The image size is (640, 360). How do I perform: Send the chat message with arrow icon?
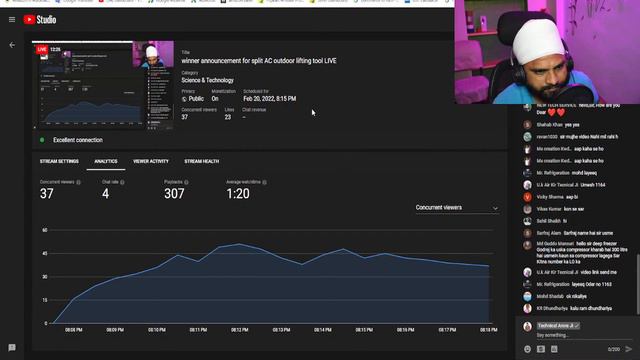(629, 349)
